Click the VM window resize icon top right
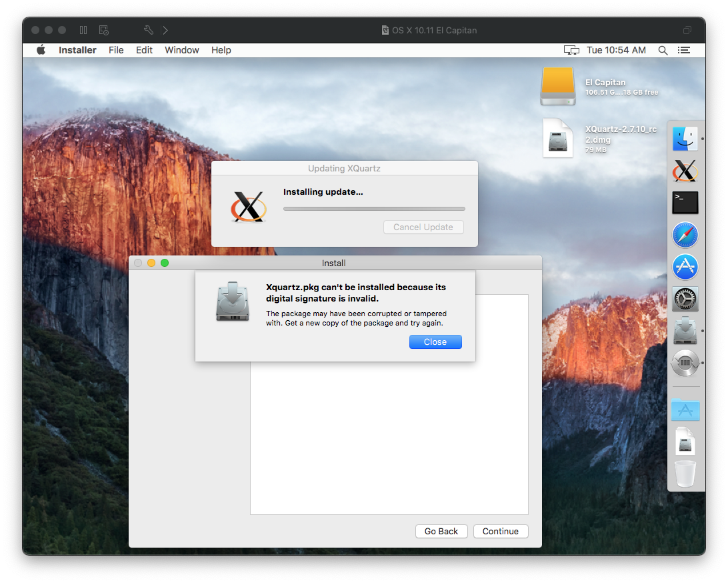 687,30
